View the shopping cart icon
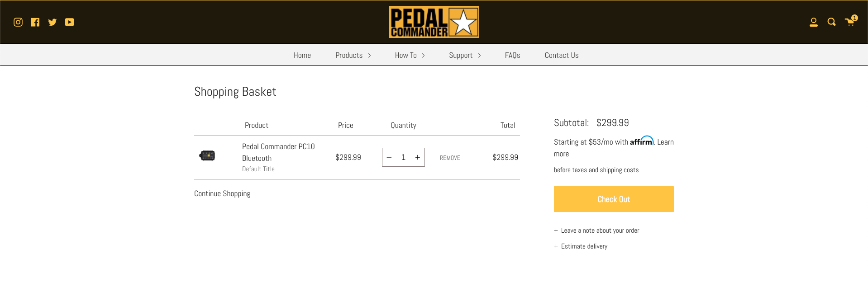The image size is (868, 296). (x=850, y=21)
